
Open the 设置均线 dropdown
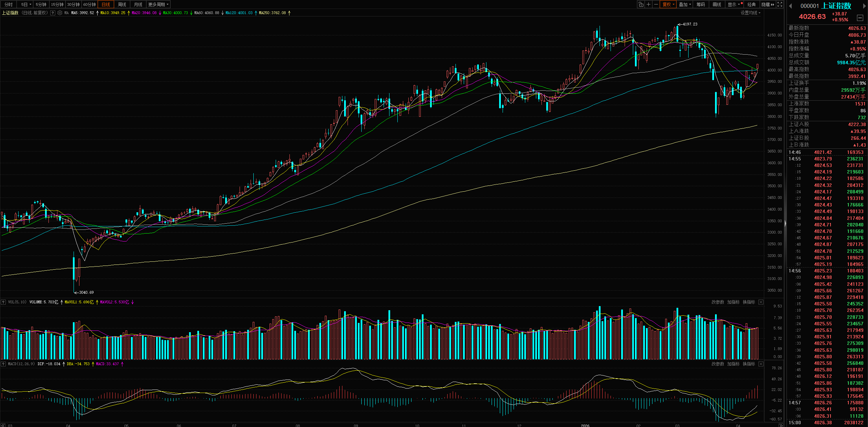pos(750,13)
